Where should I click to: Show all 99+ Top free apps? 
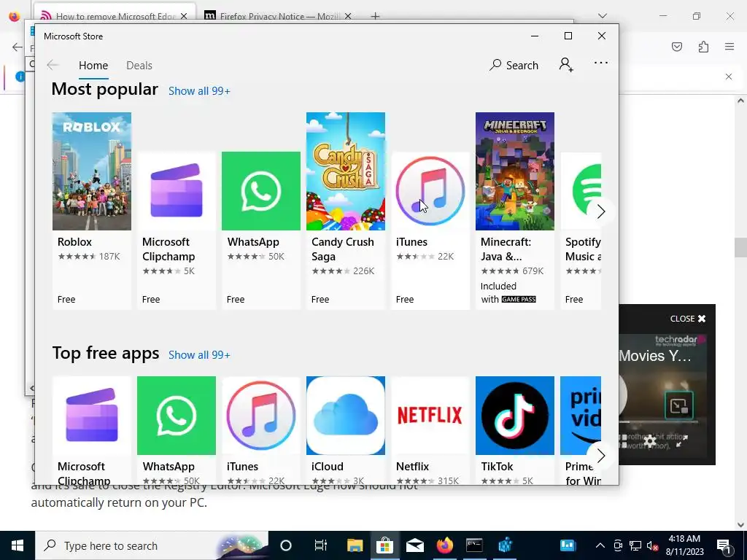pyautogui.click(x=199, y=355)
